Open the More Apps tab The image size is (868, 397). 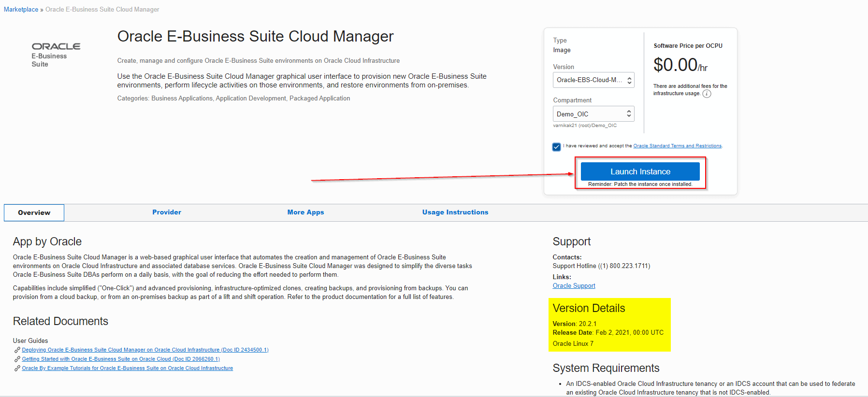coord(305,213)
